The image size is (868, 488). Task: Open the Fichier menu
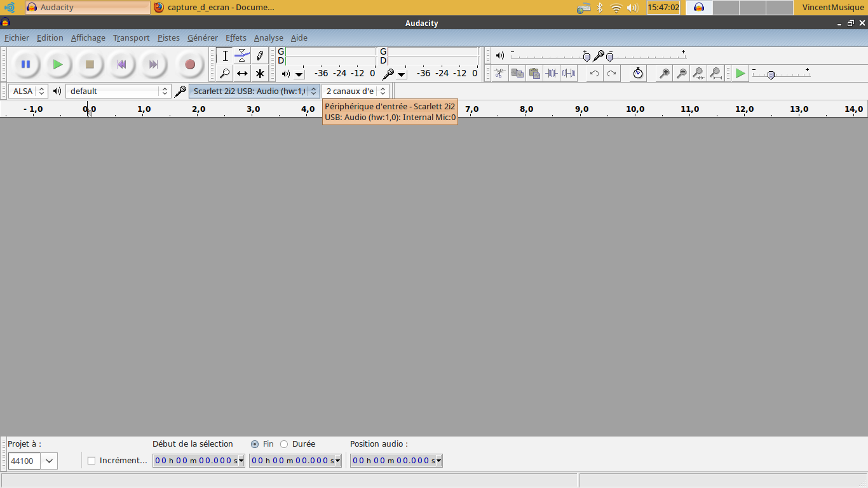pos(17,38)
